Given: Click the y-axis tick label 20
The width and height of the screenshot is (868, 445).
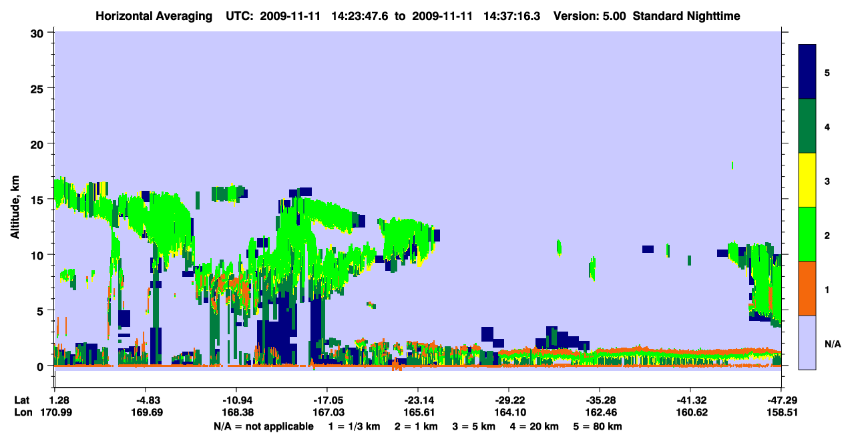Looking at the screenshot, I should pos(38,143).
